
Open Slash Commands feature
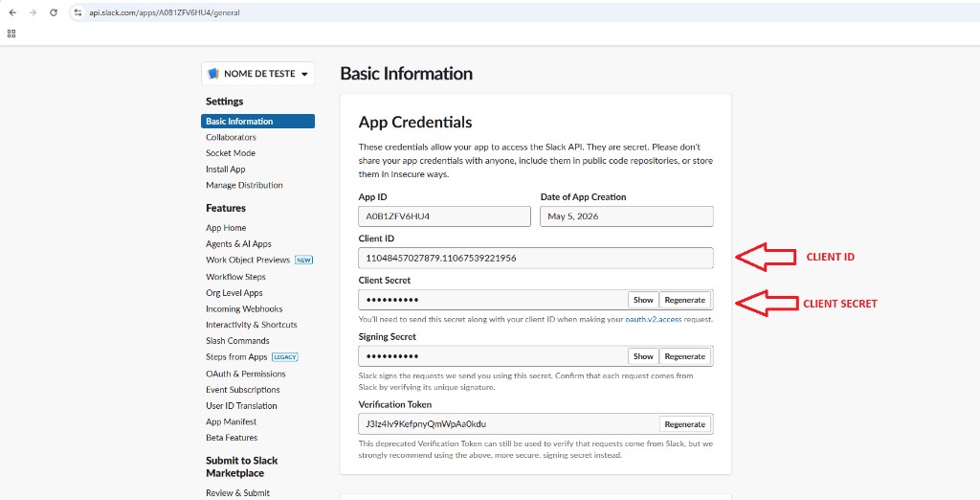point(237,341)
